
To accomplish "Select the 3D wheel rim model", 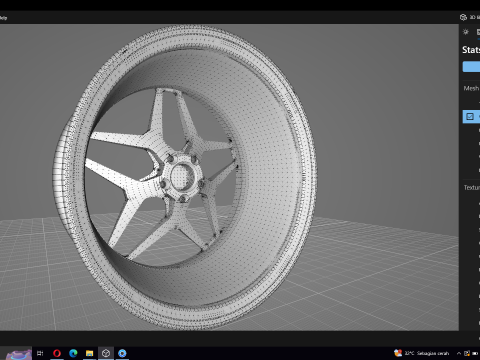I will pyautogui.click(x=185, y=178).
